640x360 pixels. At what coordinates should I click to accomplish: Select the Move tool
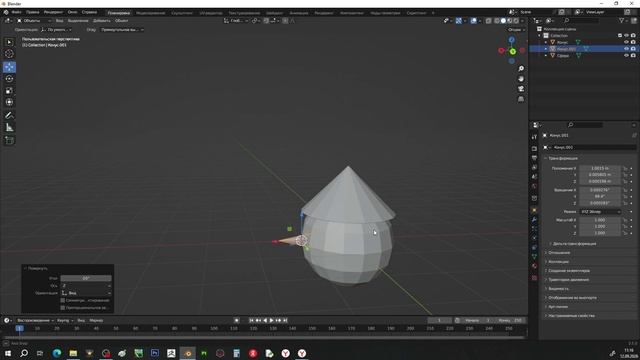click(9, 67)
